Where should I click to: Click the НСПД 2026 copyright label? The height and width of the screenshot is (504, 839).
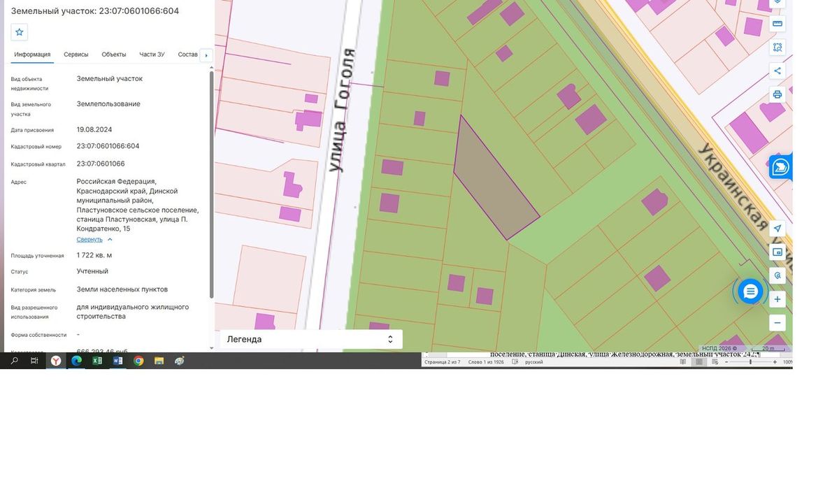(x=719, y=348)
